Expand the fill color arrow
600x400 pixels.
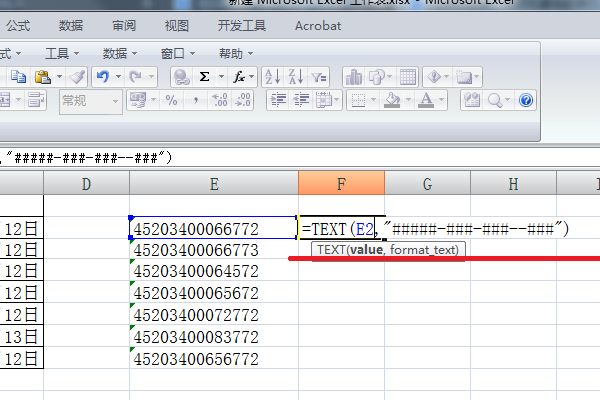click(408, 100)
